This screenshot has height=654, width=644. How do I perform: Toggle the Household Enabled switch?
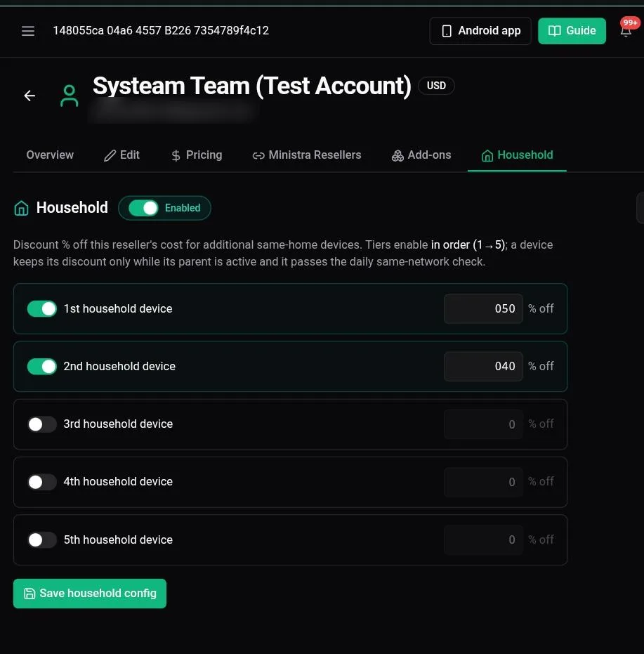(x=143, y=208)
